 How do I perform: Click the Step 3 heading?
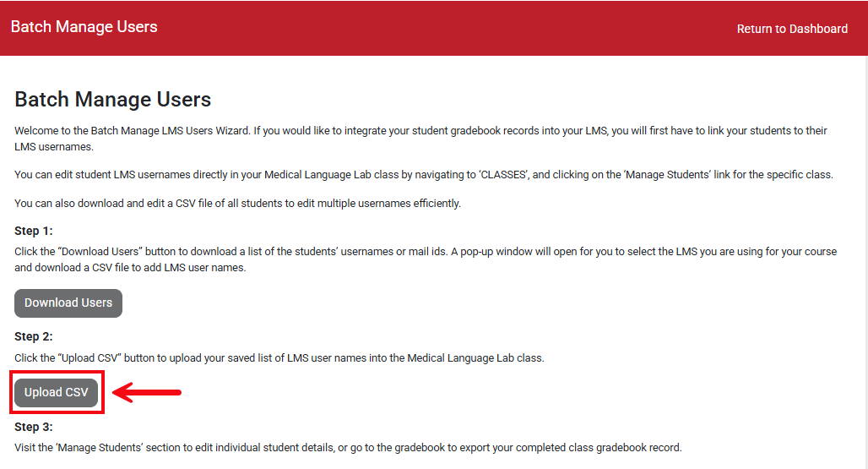[x=34, y=427]
